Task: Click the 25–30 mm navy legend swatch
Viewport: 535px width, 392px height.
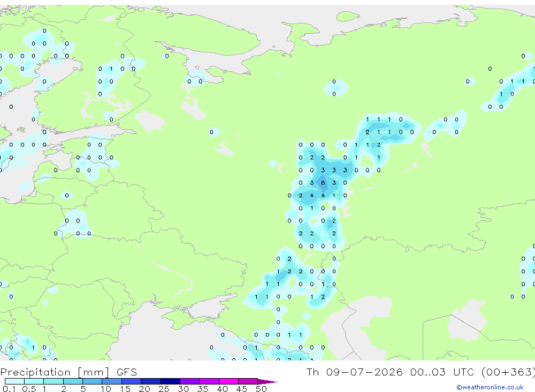Action: pos(170,381)
